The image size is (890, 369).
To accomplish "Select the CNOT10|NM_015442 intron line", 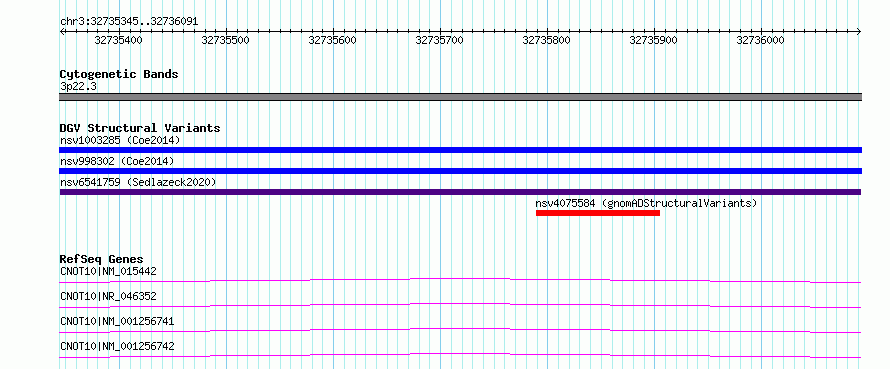I will coord(460,280).
